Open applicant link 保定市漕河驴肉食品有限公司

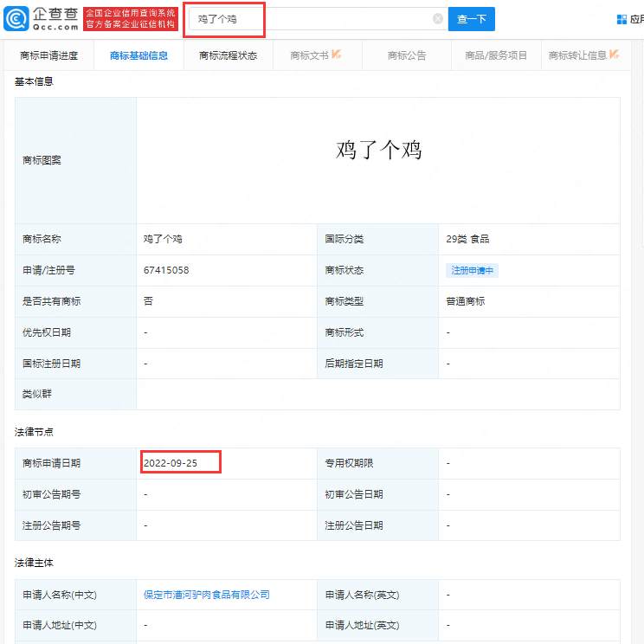(207, 595)
